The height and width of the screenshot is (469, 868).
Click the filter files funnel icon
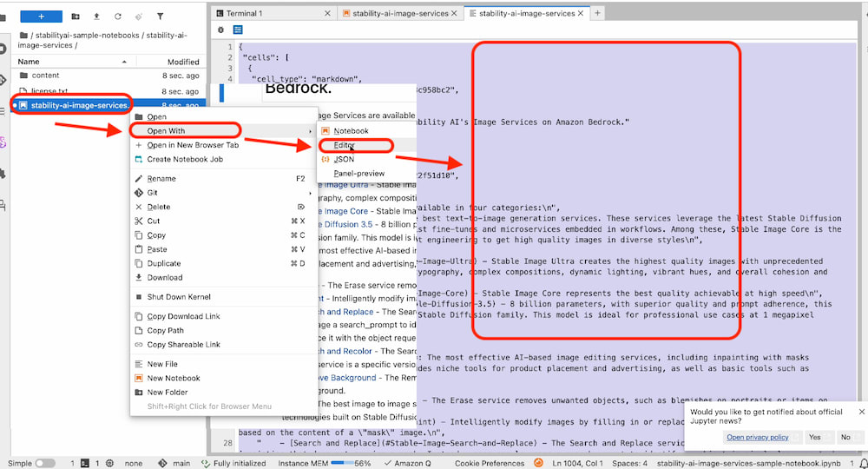point(160,17)
